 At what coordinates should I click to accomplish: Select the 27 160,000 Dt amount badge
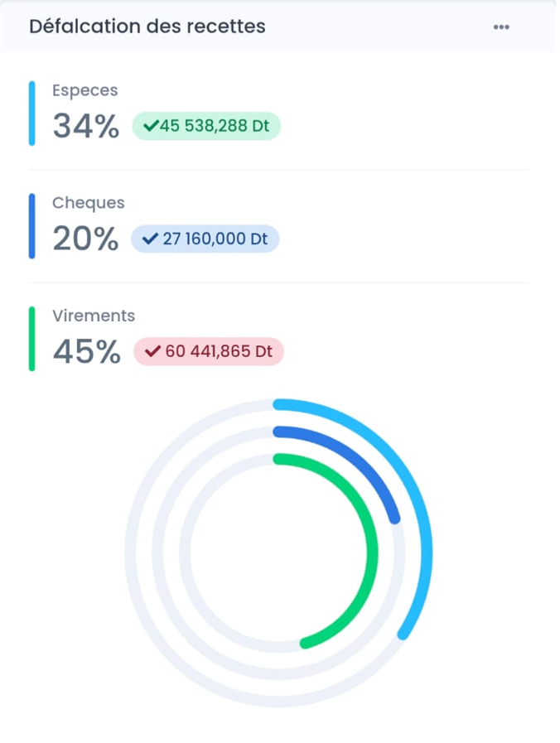click(205, 239)
